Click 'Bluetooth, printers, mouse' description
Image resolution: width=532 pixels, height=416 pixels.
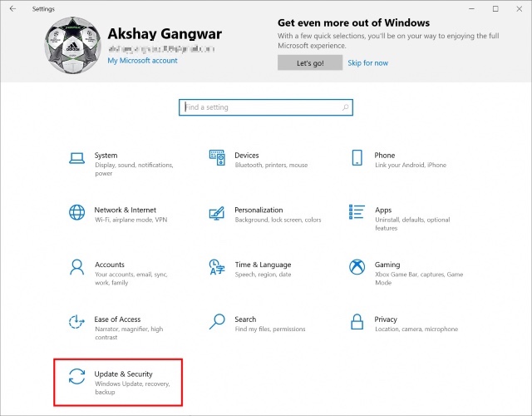pyautogui.click(x=271, y=165)
